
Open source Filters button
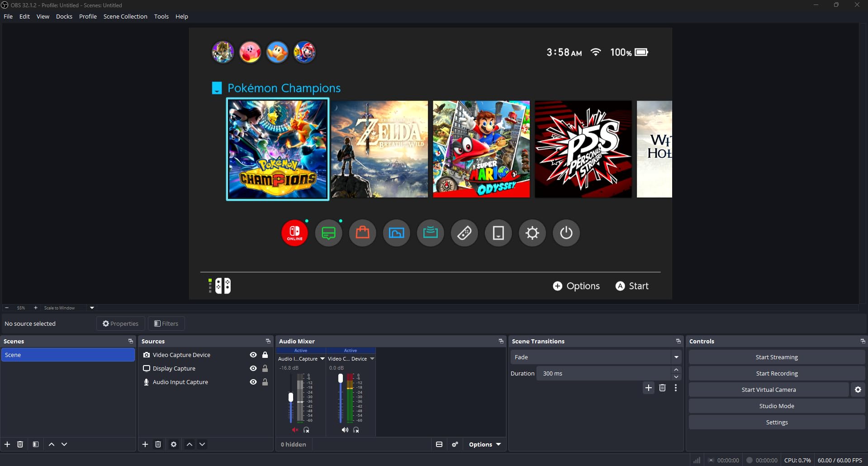[166, 323]
